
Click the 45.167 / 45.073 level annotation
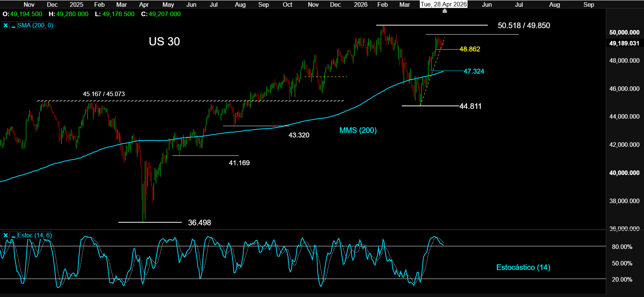[x=104, y=94]
